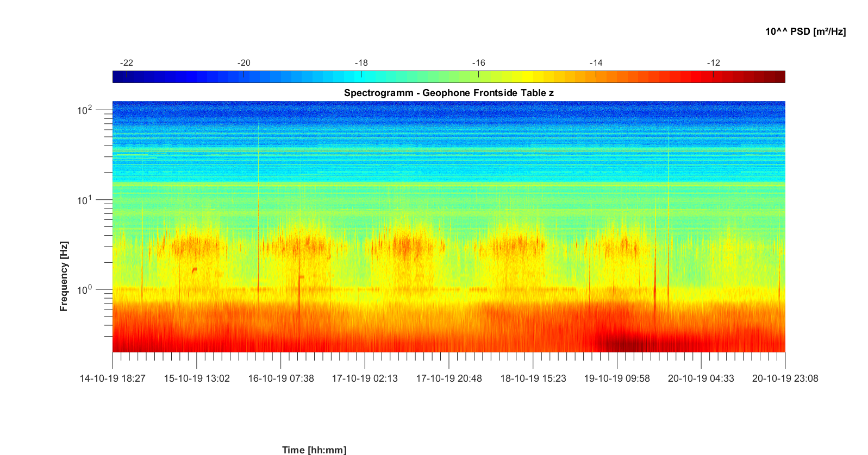Click the '16-10-19 07:38' time label
Image resolution: width=868 pixels, height=455 pixels.
click(281, 378)
